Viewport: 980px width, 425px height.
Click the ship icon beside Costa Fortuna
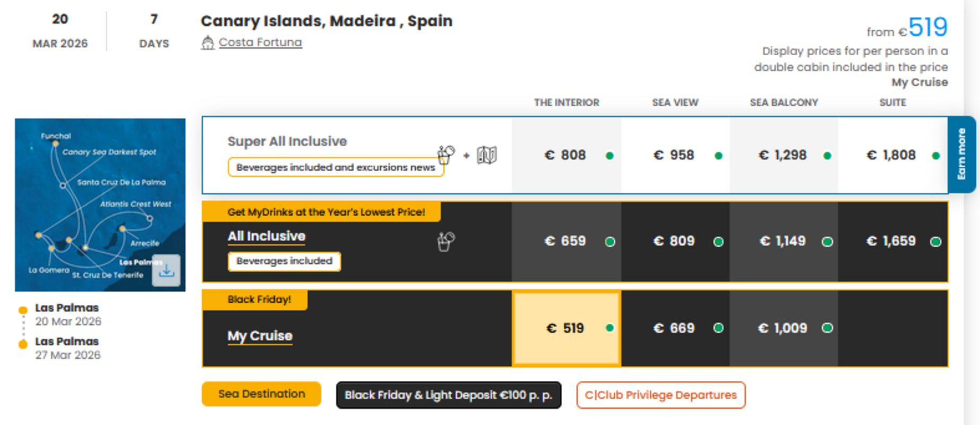(208, 42)
